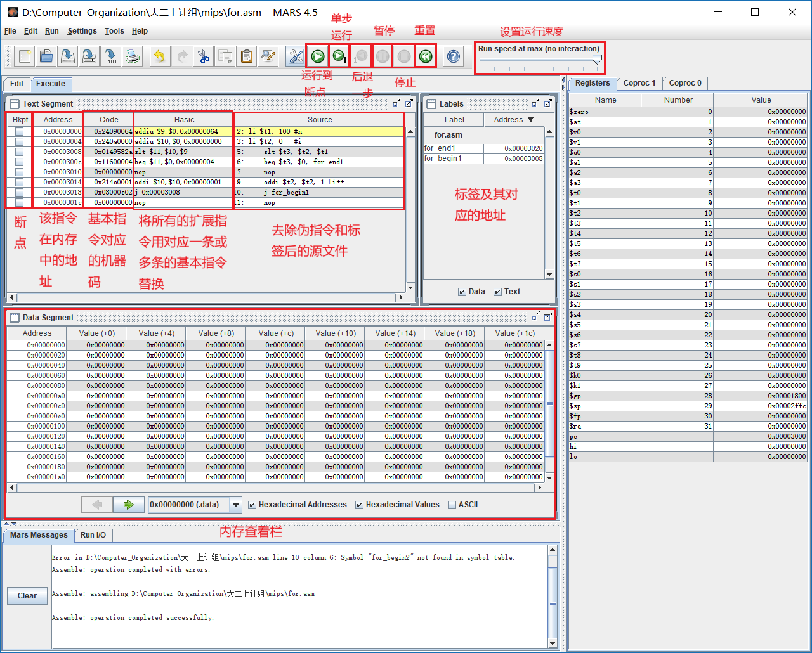Screen dimensions: 812x653
Task: Iconify the Text Segment panel
Action: pos(396,103)
